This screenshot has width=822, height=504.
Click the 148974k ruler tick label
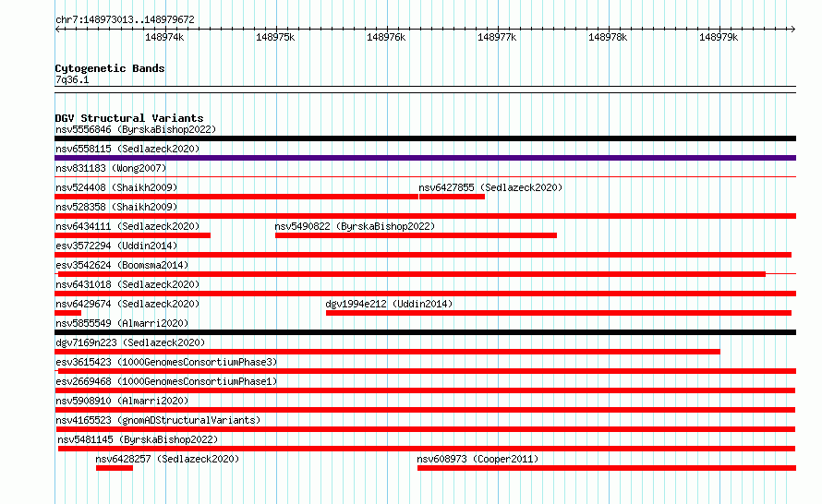164,37
